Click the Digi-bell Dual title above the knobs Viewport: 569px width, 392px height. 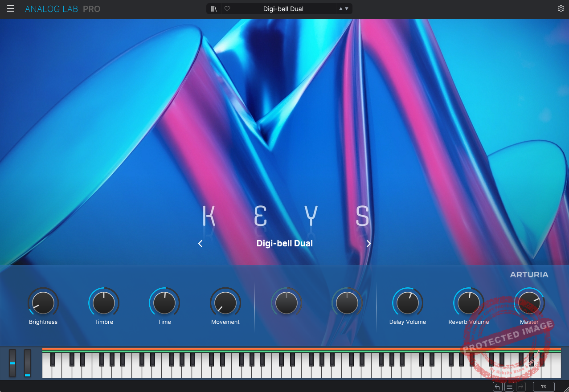pos(285,243)
